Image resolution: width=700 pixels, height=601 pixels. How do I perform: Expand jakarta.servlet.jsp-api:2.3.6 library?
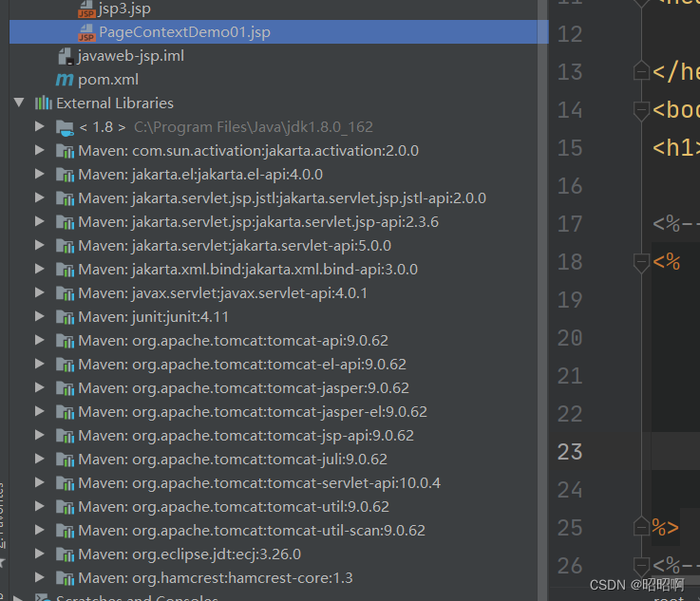[40, 221]
